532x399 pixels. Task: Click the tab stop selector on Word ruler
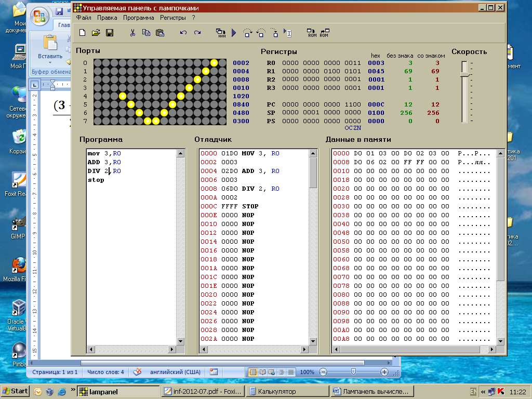click(34, 85)
